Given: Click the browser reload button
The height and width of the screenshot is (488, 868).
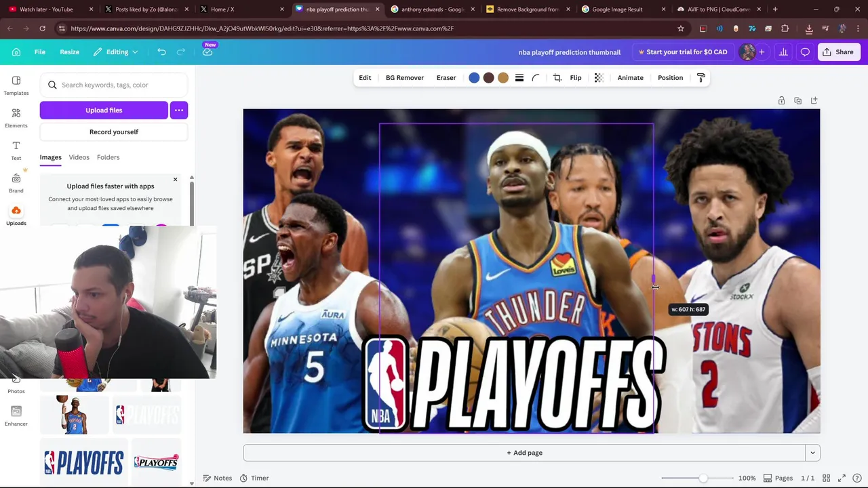Looking at the screenshot, I should coord(42,28).
